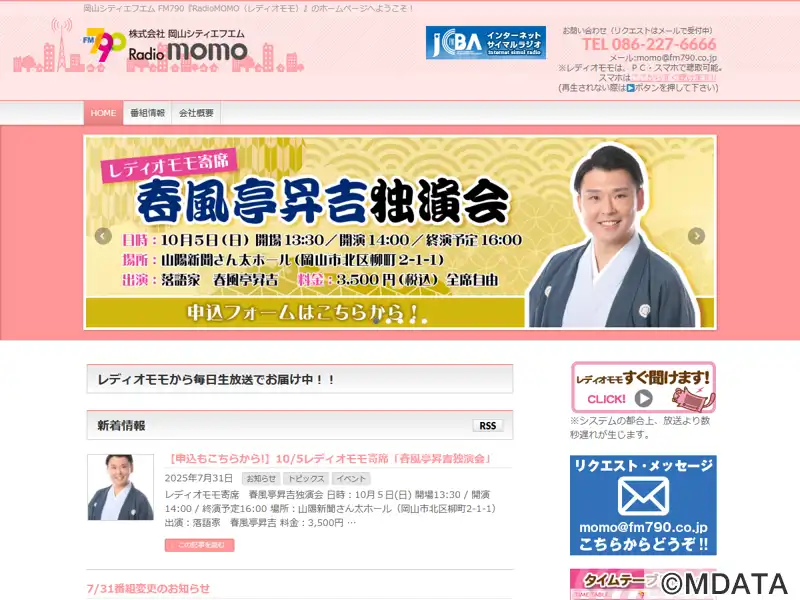Click the RSS button beside 新着情報
Viewport: 800px width, 600px height.
pyautogui.click(x=488, y=426)
